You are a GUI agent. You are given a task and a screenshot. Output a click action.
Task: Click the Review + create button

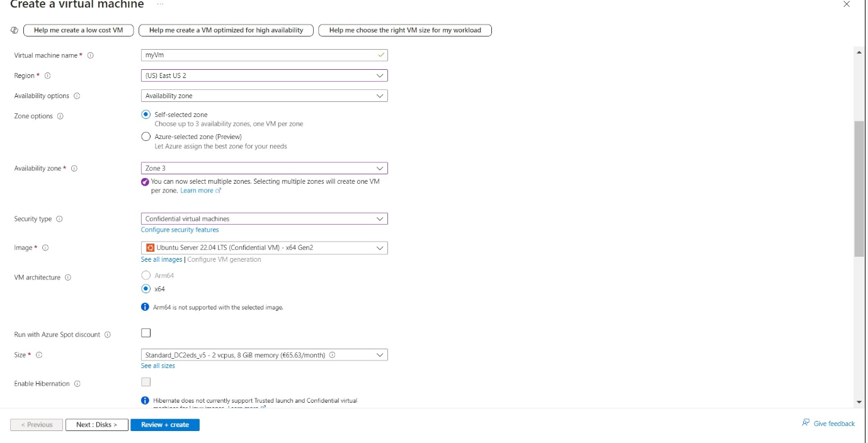point(165,425)
